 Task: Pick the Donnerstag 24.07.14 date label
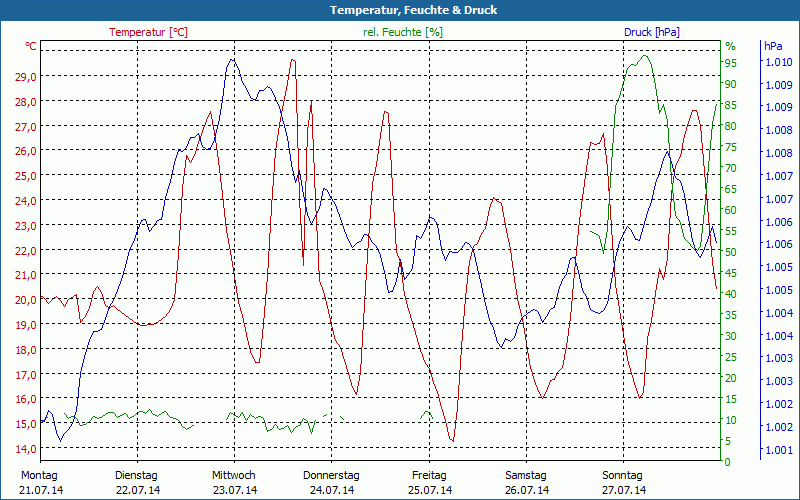[x=331, y=482]
